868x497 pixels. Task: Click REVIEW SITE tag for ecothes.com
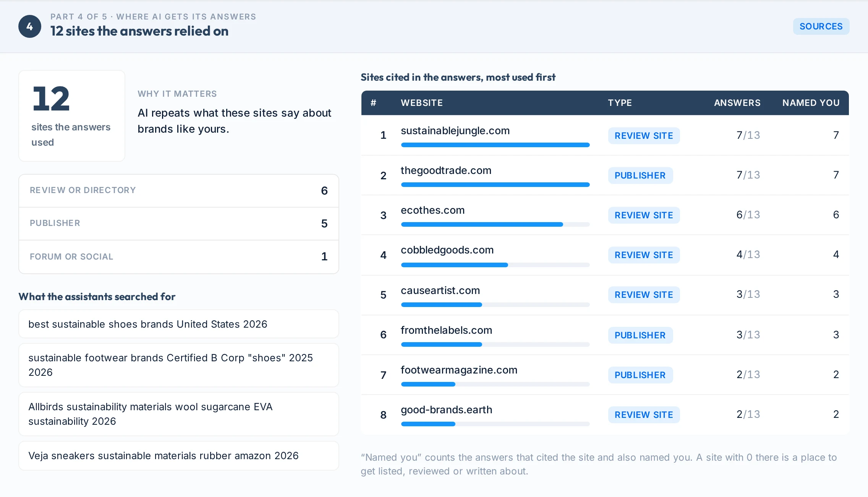click(x=644, y=215)
